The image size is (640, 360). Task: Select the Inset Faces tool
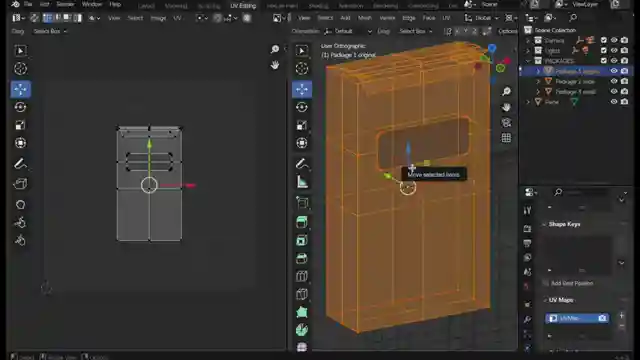[302, 240]
